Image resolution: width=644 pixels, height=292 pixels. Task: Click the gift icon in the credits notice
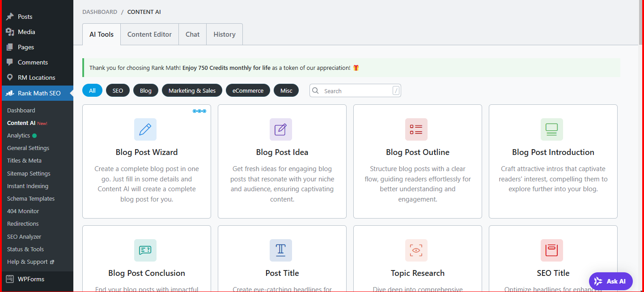356,68
